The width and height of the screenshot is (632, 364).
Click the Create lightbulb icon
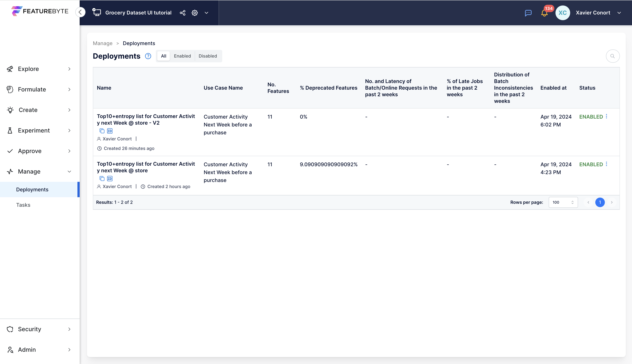coord(10,110)
